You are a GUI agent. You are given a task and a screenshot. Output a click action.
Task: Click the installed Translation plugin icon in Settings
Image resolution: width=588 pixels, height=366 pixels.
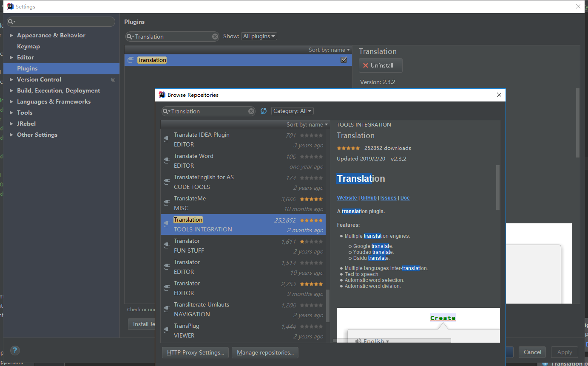pos(131,60)
